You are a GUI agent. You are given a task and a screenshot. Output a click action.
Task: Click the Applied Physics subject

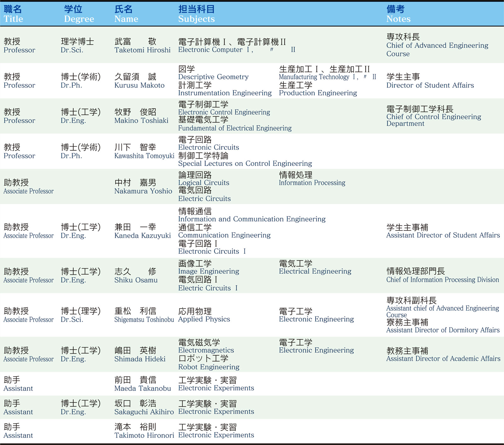(204, 319)
